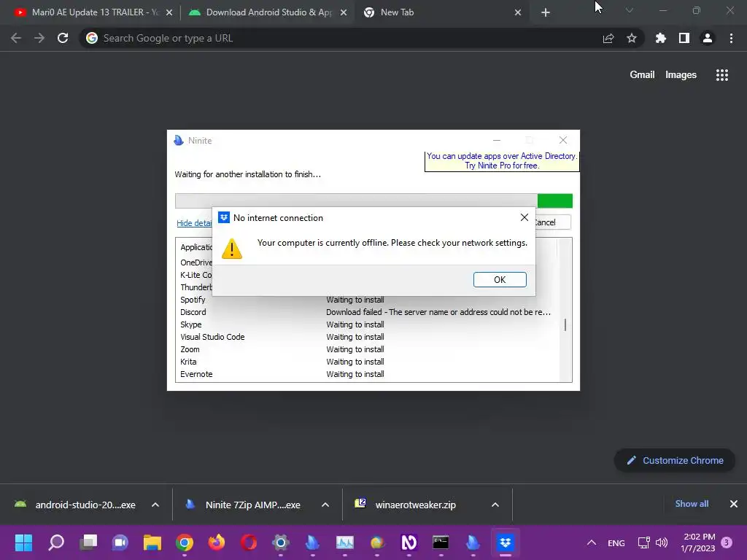
Task: Open taskbar Search magnifier
Action: (x=56, y=542)
